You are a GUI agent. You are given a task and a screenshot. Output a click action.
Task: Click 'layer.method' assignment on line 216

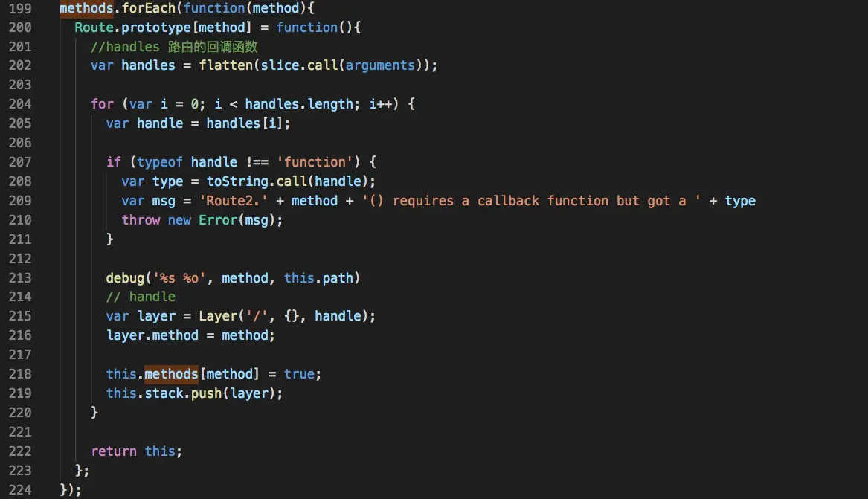pos(152,335)
